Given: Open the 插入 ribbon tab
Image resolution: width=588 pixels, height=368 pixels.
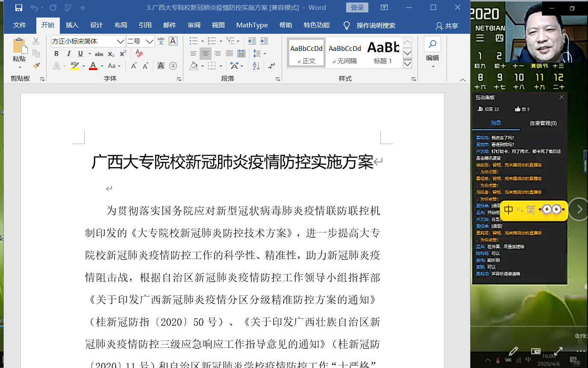Looking at the screenshot, I should pyautogui.click(x=72, y=25).
